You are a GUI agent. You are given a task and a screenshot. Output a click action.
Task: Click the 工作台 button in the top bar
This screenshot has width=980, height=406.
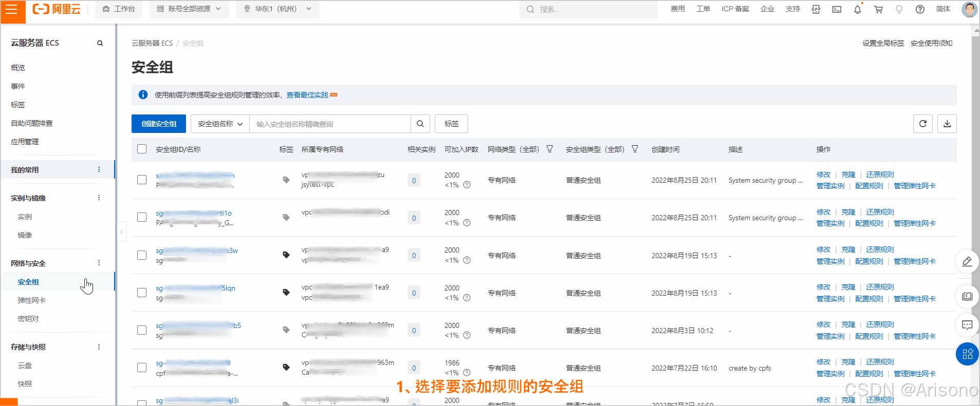pos(119,9)
